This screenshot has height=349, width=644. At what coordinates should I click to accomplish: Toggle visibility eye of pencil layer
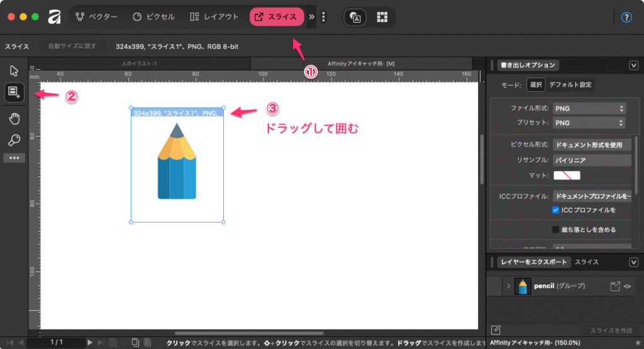(x=627, y=286)
